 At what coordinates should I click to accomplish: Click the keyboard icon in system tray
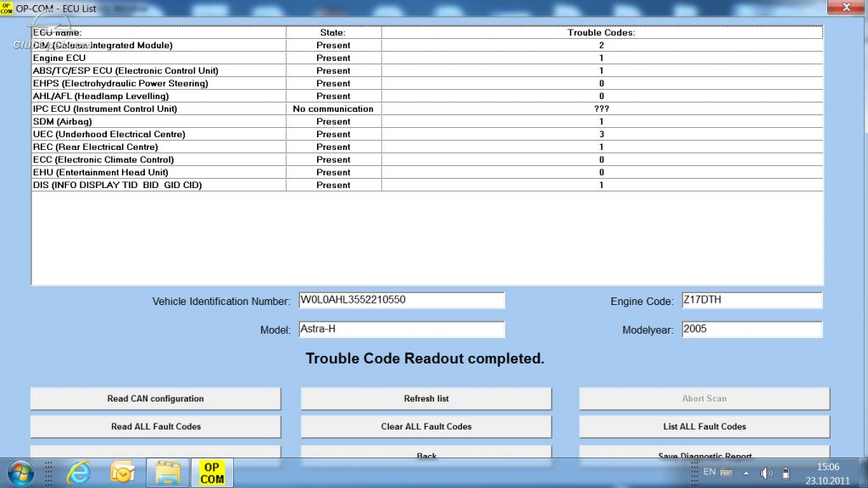[726, 473]
